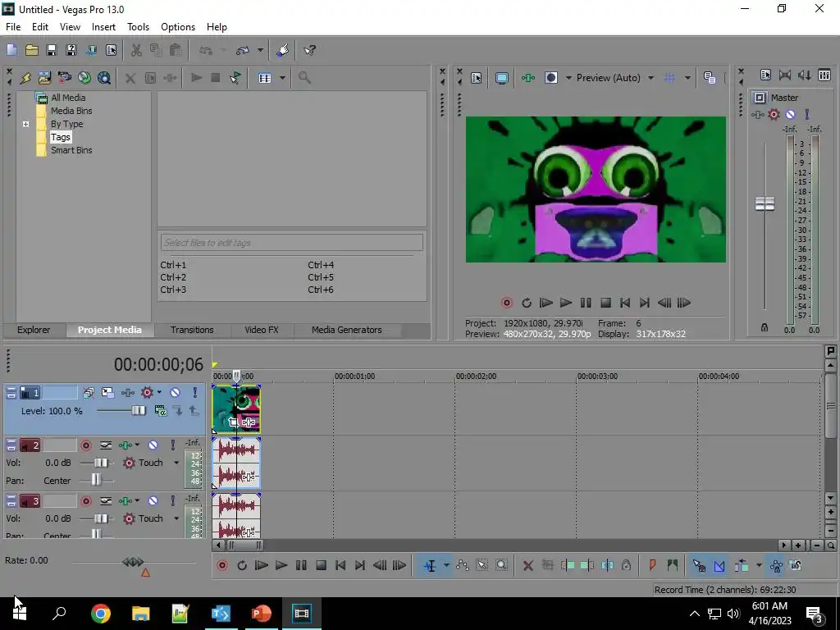Image resolution: width=840 pixels, height=630 pixels.
Task: Click the New project icon
Action: click(x=11, y=50)
